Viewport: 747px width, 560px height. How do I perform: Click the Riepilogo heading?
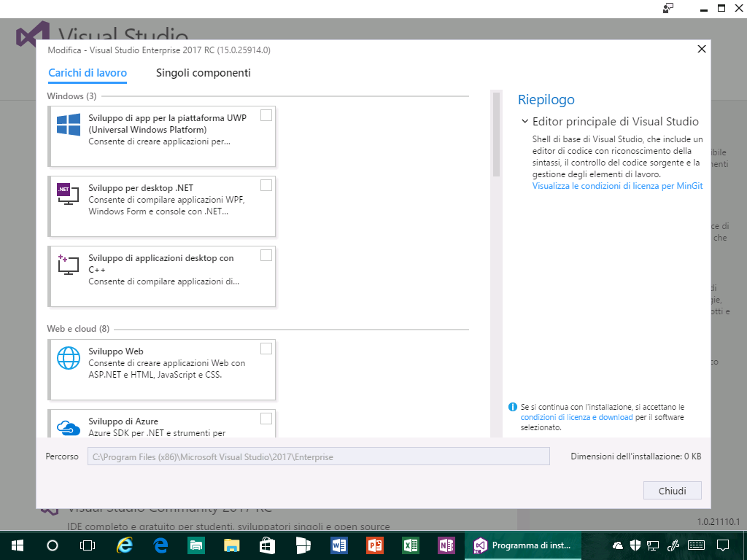[x=546, y=99]
